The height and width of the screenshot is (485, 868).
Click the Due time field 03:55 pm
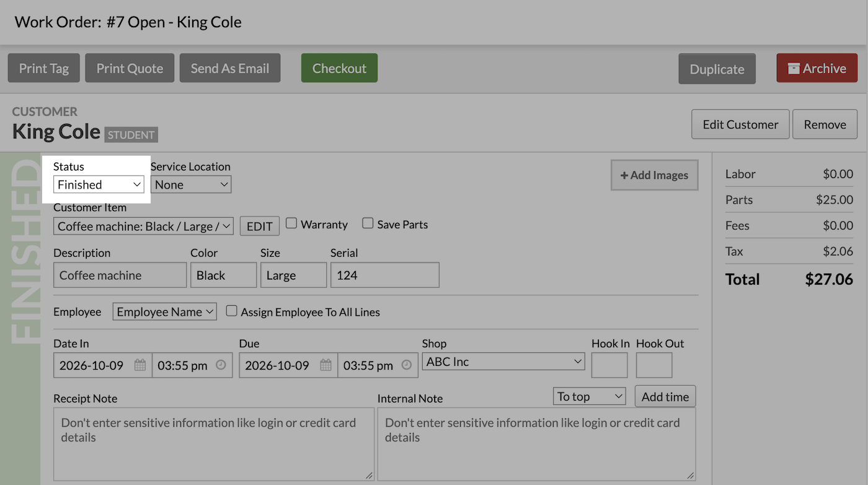click(x=378, y=365)
